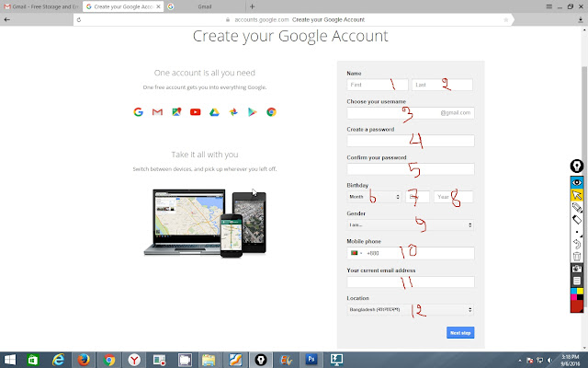Toggle ink visibility with the eye icon
Image resolution: width=588 pixels, height=368 pixels.
[x=576, y=182]
